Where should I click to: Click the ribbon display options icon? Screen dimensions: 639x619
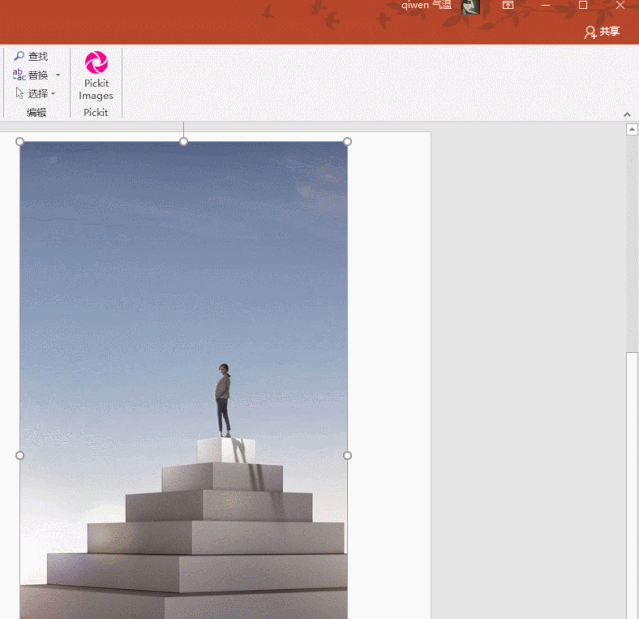click(x=508, y=5)
